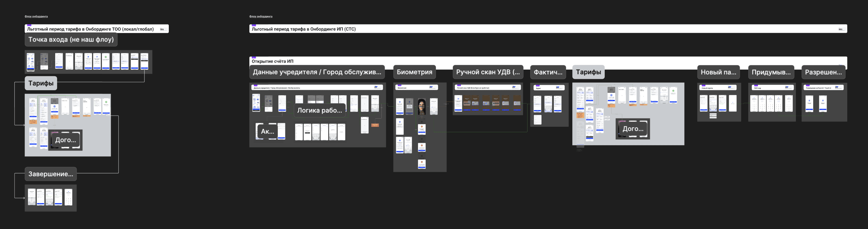Select the 'Тарифы' section label in ИП flow

pyautogui.click(x=588, y=72)
